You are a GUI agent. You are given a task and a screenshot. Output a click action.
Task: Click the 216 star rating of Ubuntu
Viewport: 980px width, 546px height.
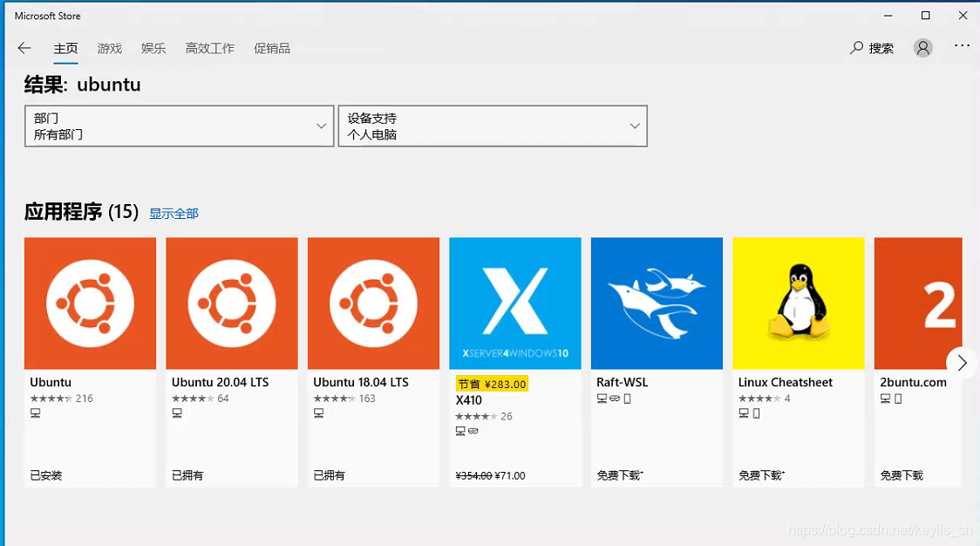click(61, 399)
